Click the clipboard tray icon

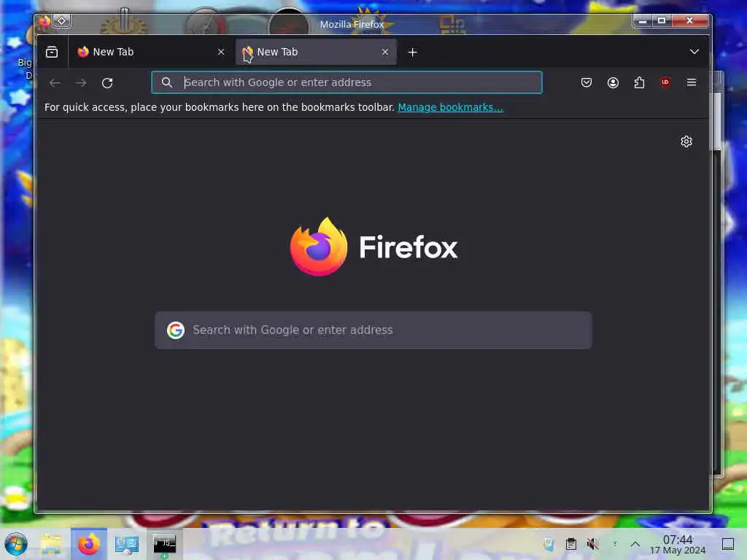pyautogui.click(x=570, y=544)
